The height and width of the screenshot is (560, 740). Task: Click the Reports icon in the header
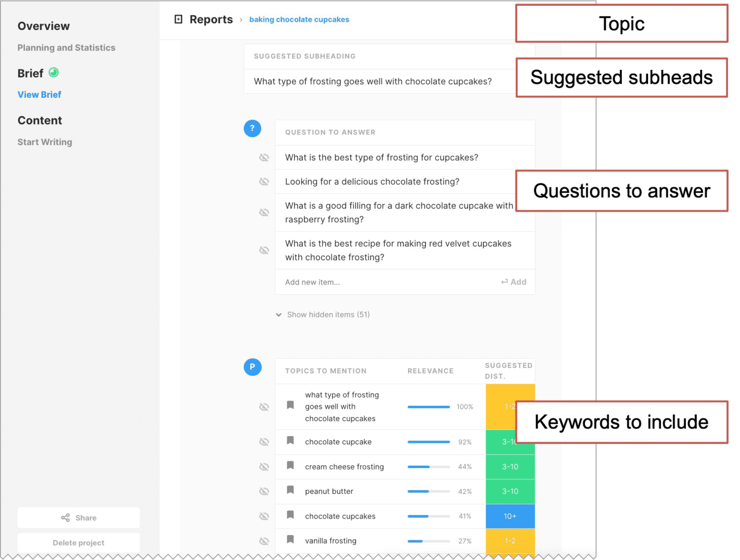pos(178,18)
